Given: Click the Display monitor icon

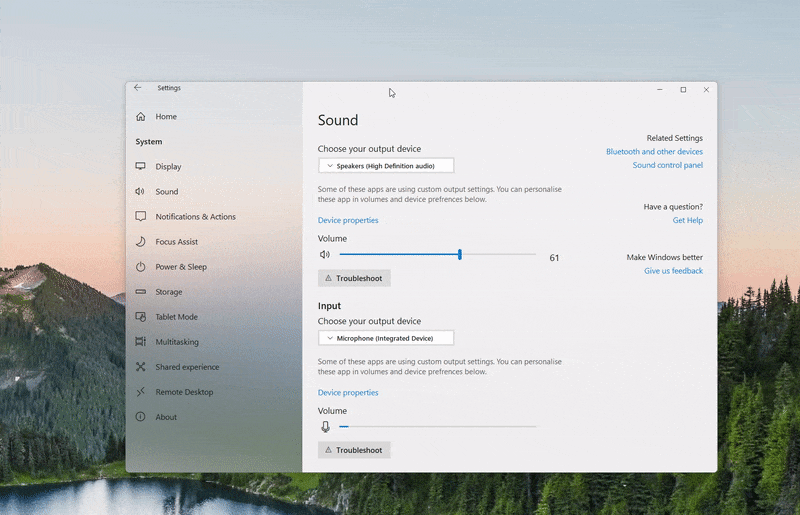Looking at the screenshot, I should 140,166.
